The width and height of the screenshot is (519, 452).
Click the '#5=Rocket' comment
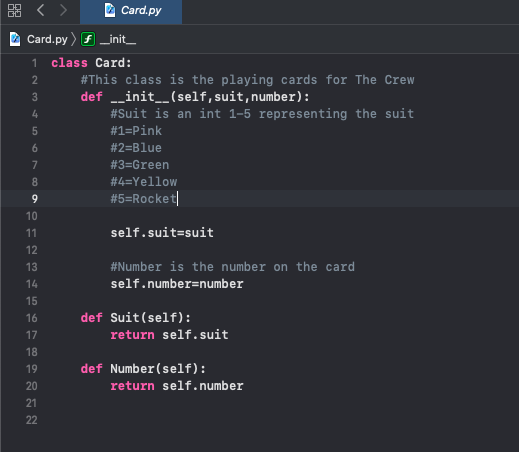pos(144,199)
